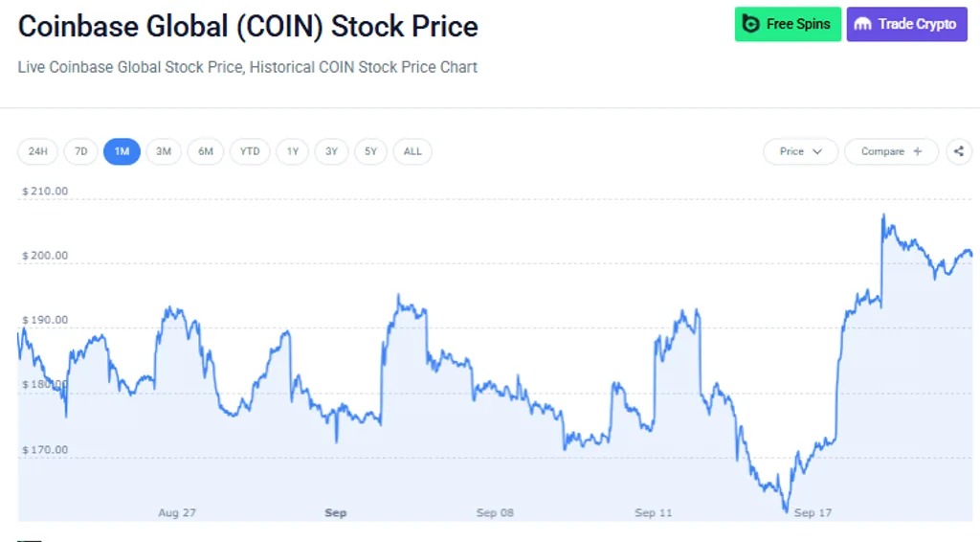Open the Compare selector
This screenshot has height=542, width=980.
pyautogui.click(x=891, y=151)
